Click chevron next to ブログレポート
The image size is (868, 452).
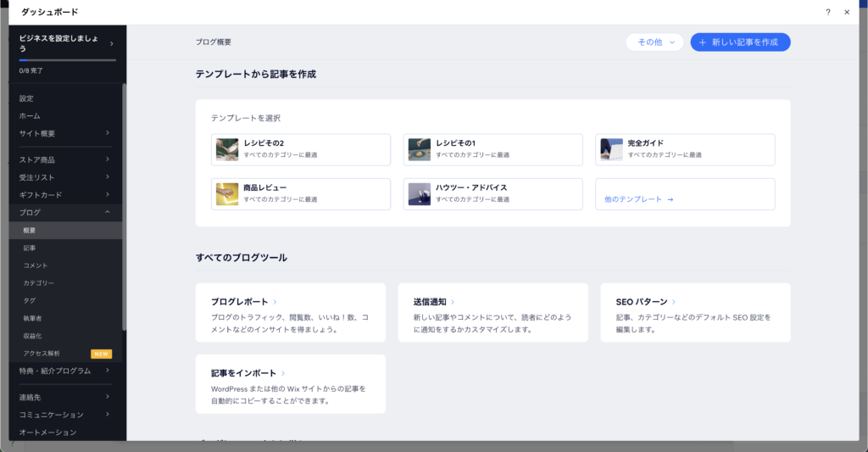[275, 302]
